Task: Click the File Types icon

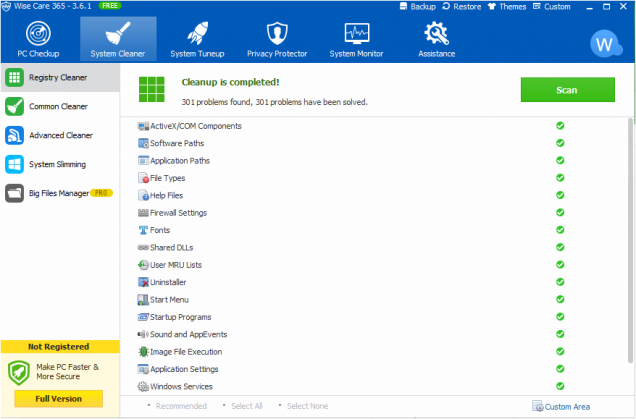Action: coord(143,178)
